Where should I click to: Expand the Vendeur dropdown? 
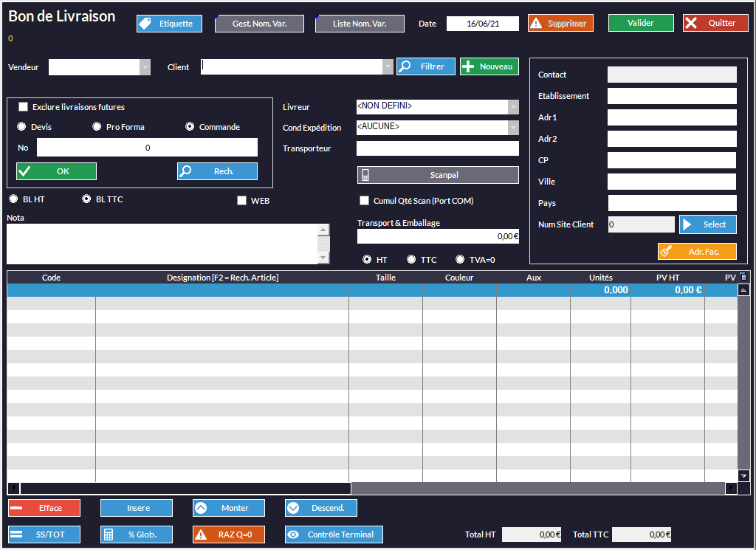[x=145, y=67]
